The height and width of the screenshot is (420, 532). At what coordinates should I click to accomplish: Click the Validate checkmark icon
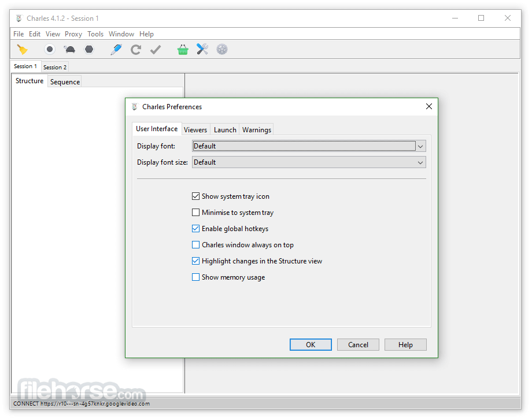[156, 50]
